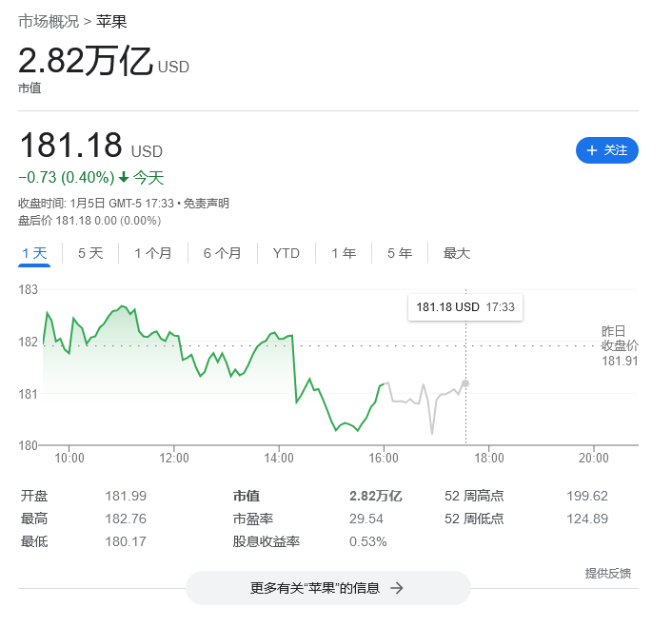Click the blue 关注 follow button
The width and height of the screenshot is (672, 627).
point(607,150)
